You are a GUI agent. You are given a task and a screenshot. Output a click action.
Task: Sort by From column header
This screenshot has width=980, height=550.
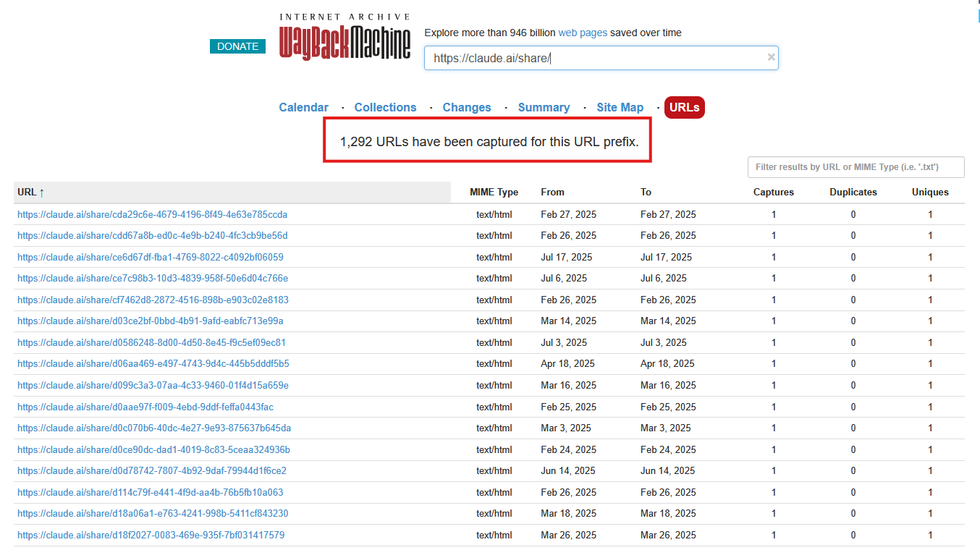tap(552, 192)
